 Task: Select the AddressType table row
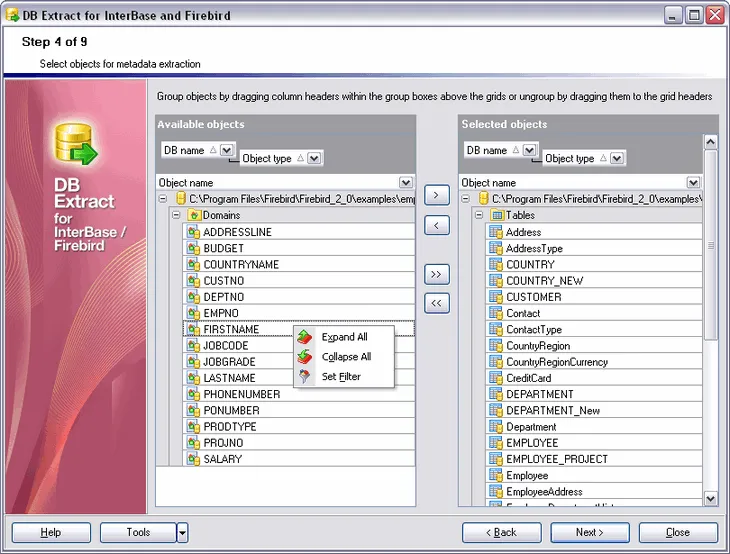pyautogui.click(x=594, y=248)
